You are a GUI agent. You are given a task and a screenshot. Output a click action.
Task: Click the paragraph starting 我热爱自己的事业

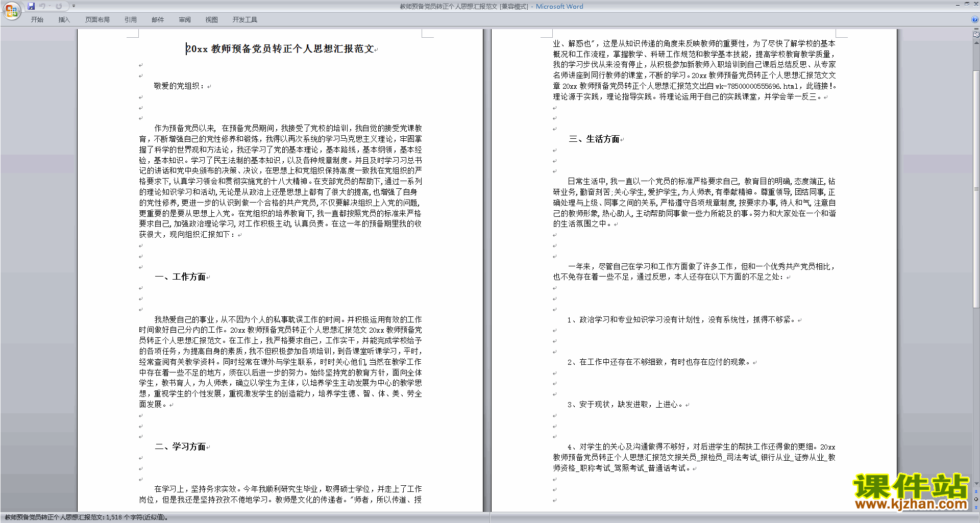(281, 362)
